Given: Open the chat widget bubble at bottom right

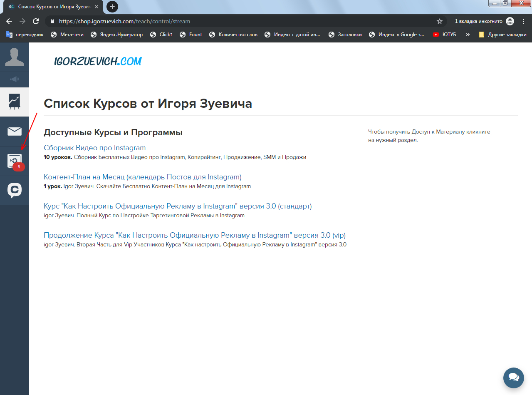Looking at the screenshot, I should point(514,378).
